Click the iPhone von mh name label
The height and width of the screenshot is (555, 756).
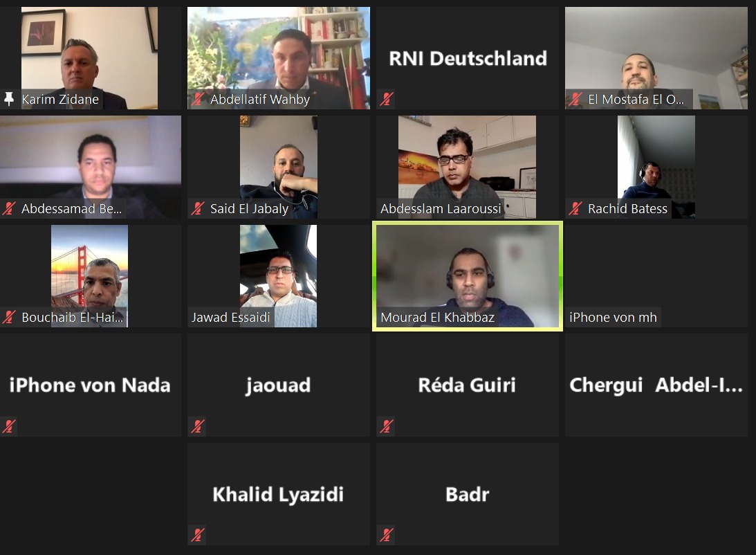point(613,317)
